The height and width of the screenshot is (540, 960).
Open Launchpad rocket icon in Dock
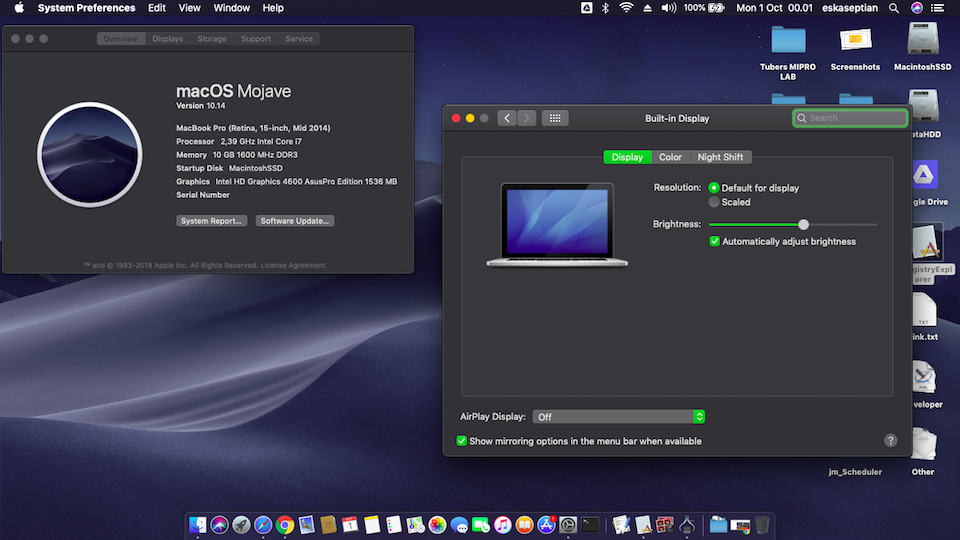tap(241, 525)
